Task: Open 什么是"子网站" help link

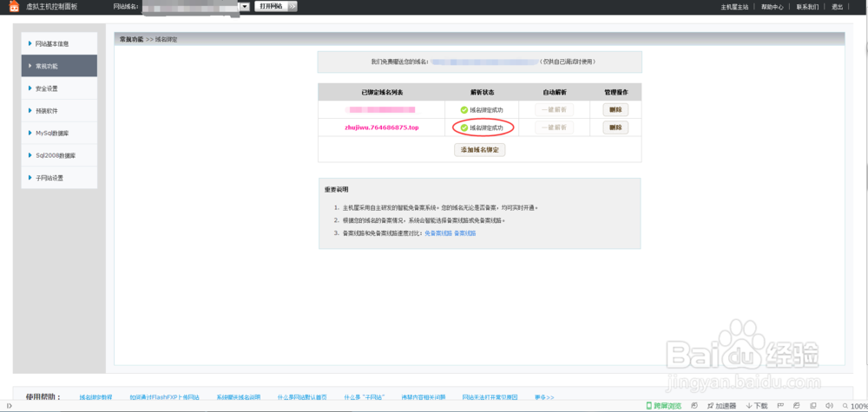Action: pos(365,397)
